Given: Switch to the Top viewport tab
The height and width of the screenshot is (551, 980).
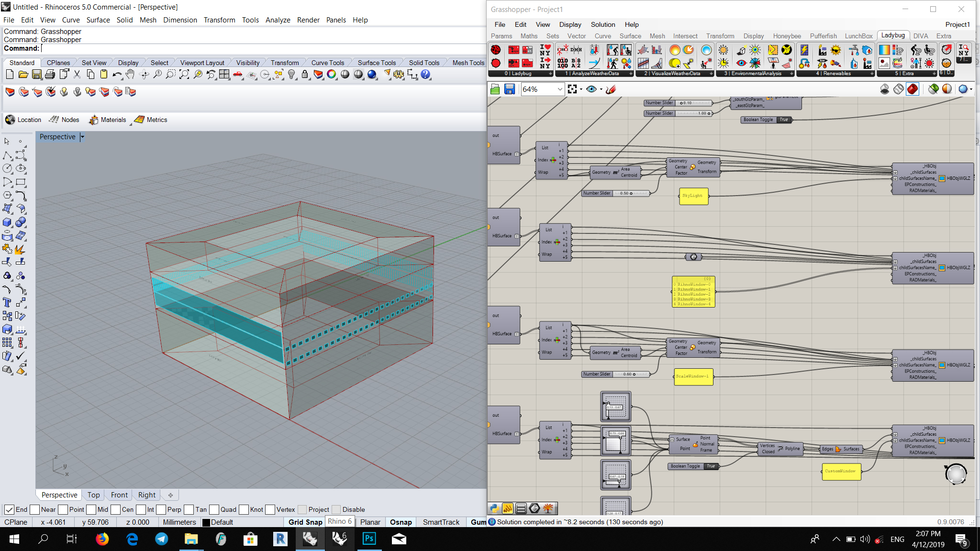Looking at the screenshot, I should coord(94,495).
